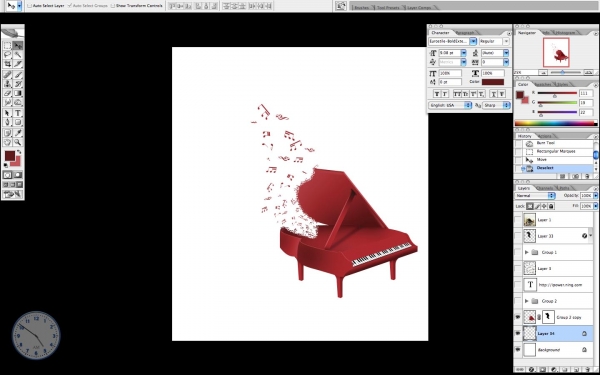Image resolution: width=600 pixels, height=375 pixels.
Task: Toggle Show Transform Controls checkbox
Action: pyautogui.click(x=112, y=6)
